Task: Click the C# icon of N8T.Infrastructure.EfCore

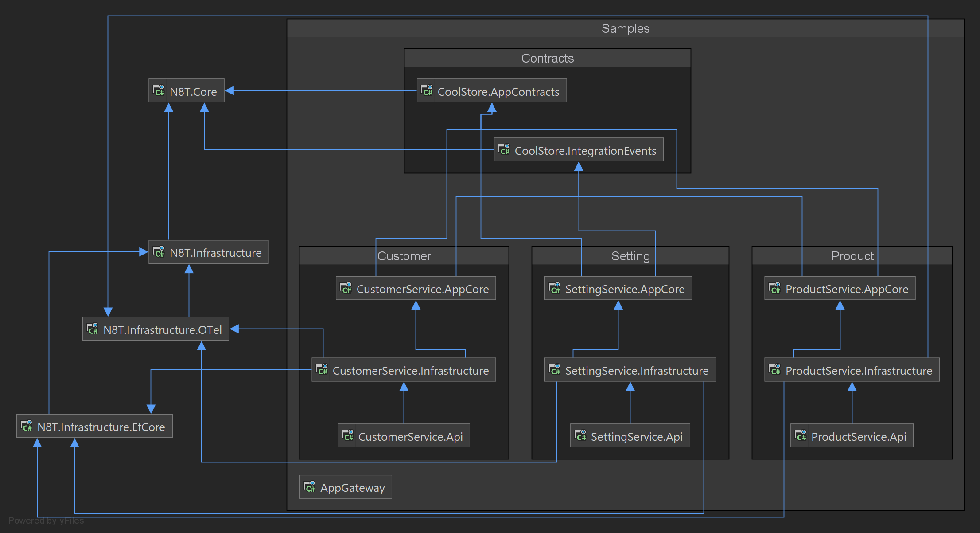Action: point(27,426)
